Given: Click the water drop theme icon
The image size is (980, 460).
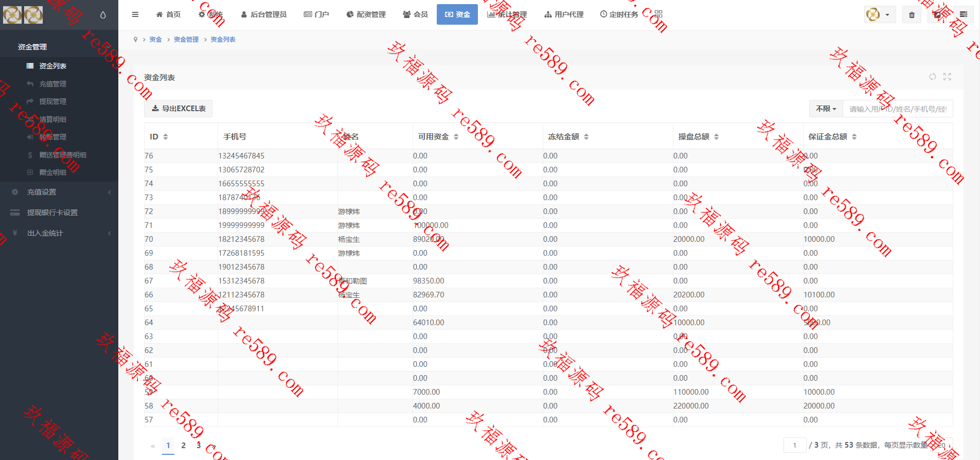Looking at the screenshot, I should (103, 15).
